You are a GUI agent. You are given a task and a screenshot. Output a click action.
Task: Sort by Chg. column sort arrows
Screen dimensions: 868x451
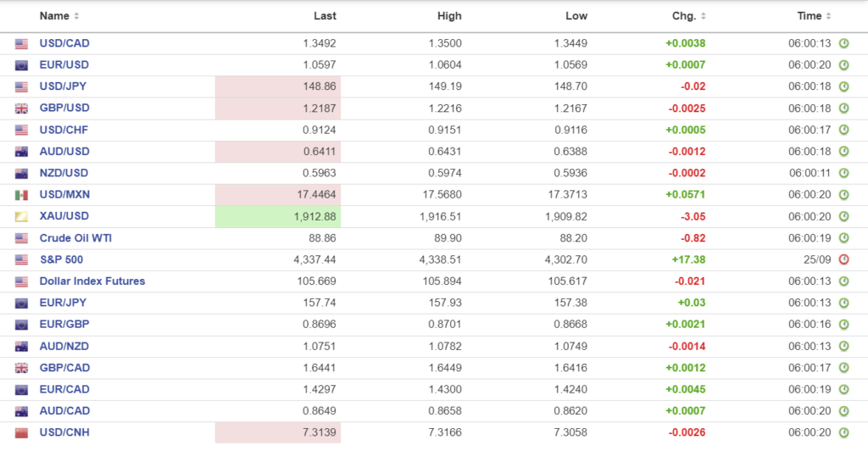pyautogui.click(x=704, y=16)
